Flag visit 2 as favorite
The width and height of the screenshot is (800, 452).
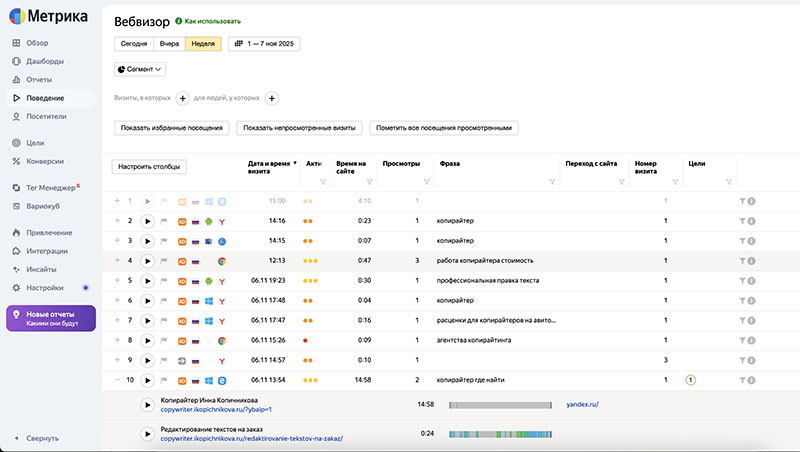[x=164, y=221]
